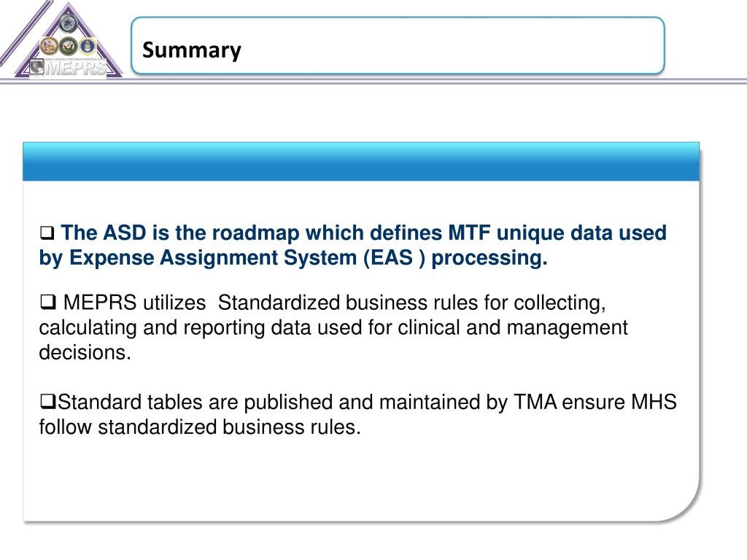This screenshot has height=560, width=747.
Task: Click the small square icon left of MEPRS text
Action: point(36,66)
